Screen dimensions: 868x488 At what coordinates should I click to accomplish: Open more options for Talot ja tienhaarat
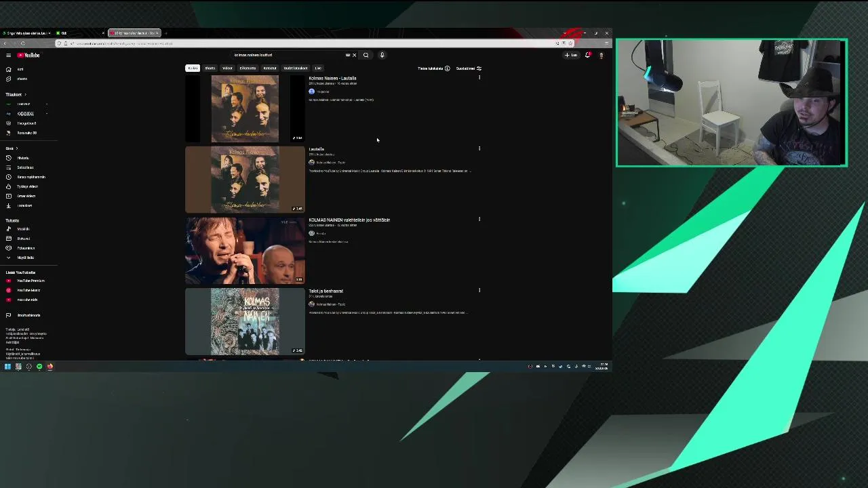[x=479, y=290]
